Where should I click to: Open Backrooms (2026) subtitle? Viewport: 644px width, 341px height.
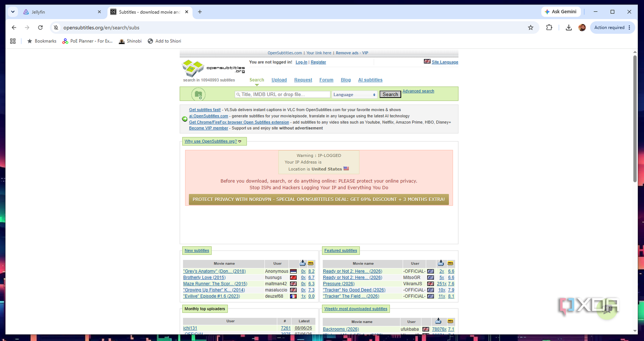click(x=341, y=329)
